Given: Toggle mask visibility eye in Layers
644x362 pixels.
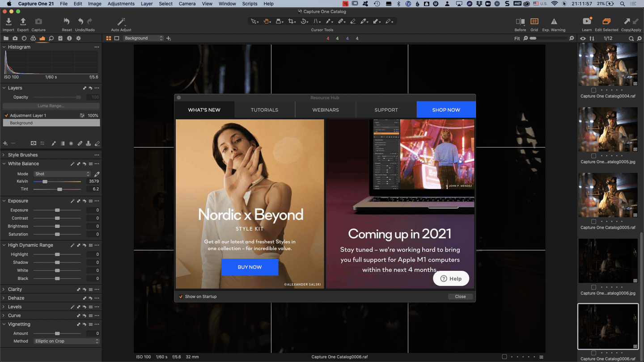Looking at the screenshot, I should coord(33,143).
